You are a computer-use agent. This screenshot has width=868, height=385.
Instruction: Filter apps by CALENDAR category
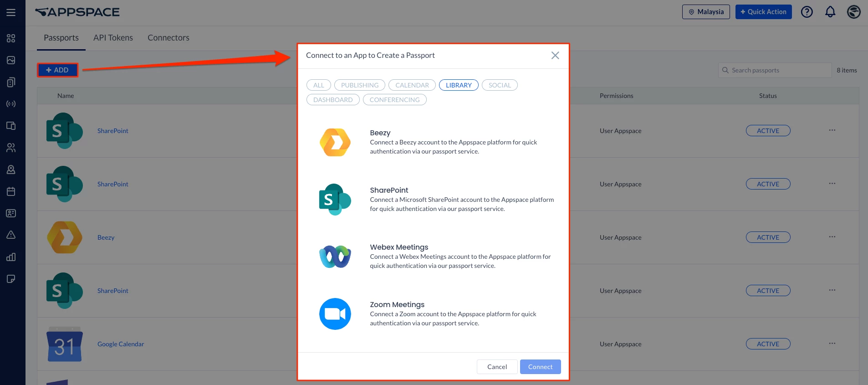pyautogui.click(x=412, y=85)
